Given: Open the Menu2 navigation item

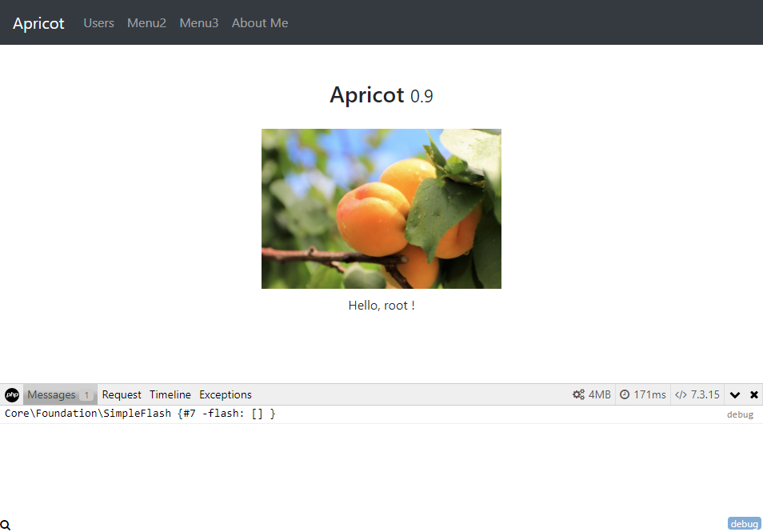Looking at the screenshot, I should [x=146, y=23].
